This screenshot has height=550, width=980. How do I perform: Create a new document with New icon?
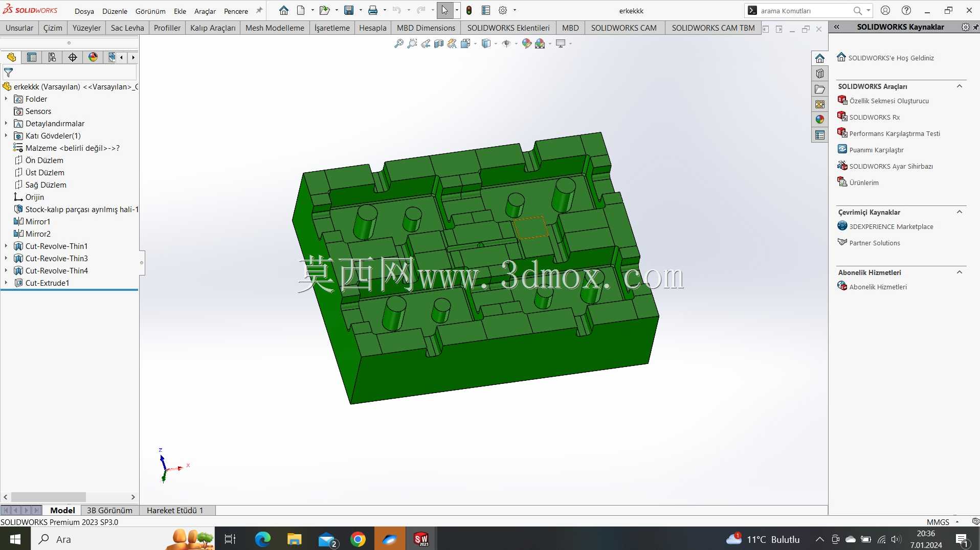tap(301, 10)
